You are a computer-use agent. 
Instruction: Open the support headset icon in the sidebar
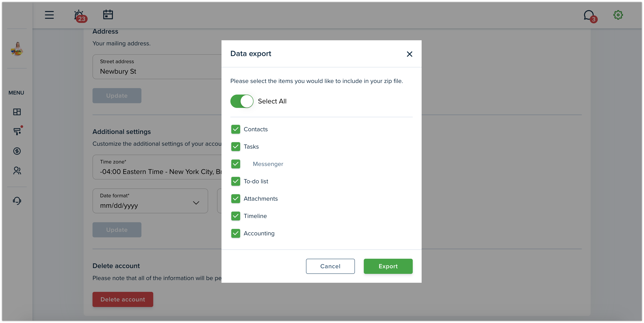pyautogui.click(x=17, y=200)
